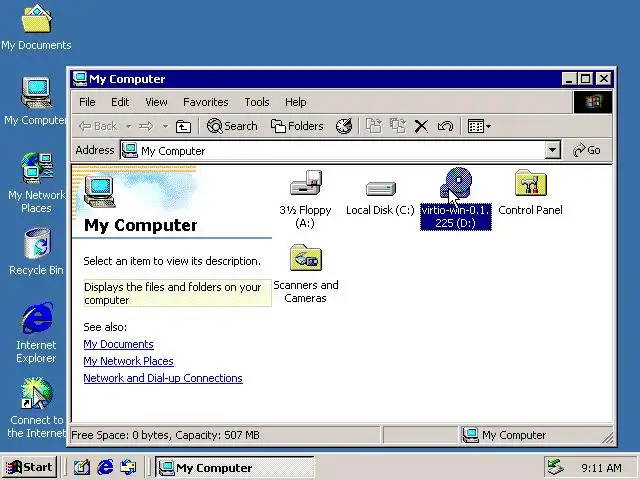Select the 3½ Floppy (A:) drive icon
The height and width of the screenshot is (480, 640).
(x=306, y=183)
